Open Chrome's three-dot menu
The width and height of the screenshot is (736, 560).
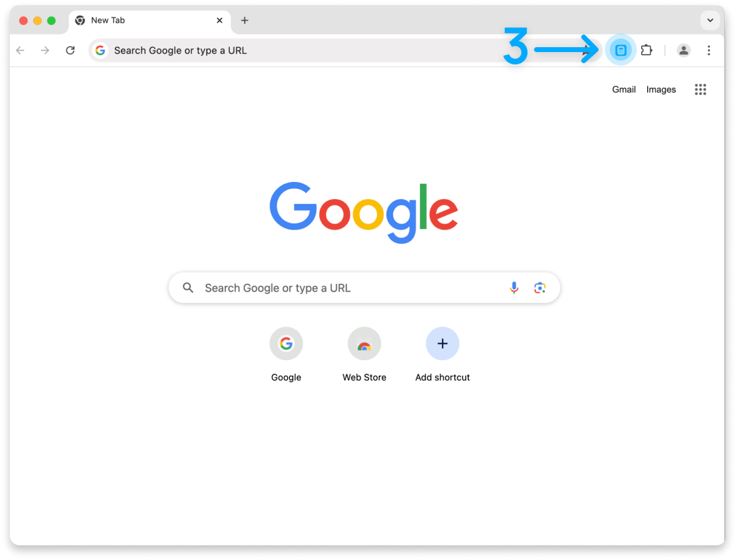point(708,50)
